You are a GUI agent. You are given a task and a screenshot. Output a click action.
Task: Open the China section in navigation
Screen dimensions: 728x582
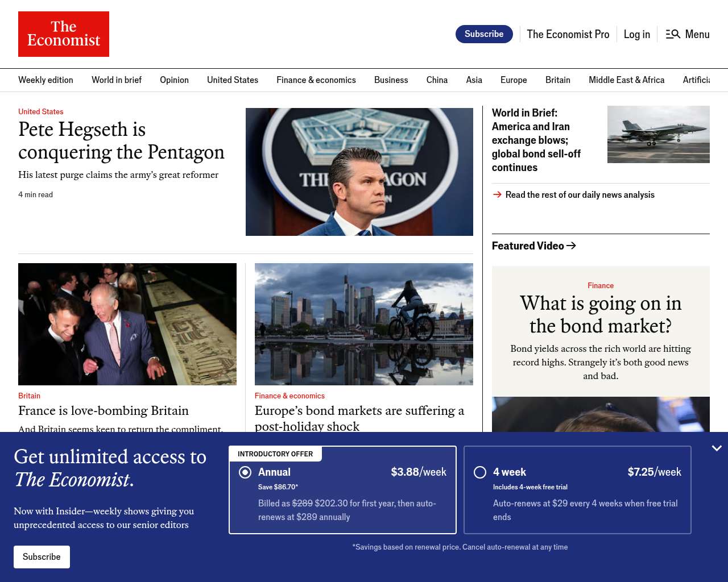437,80
